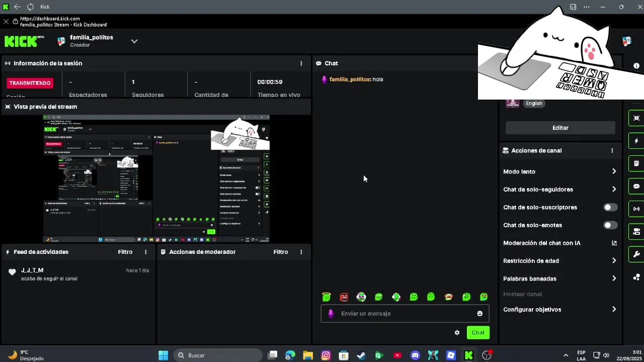
Task: Open the chat bubble sidebar icon
Action: pyautogui.click(x=636, y=186)
